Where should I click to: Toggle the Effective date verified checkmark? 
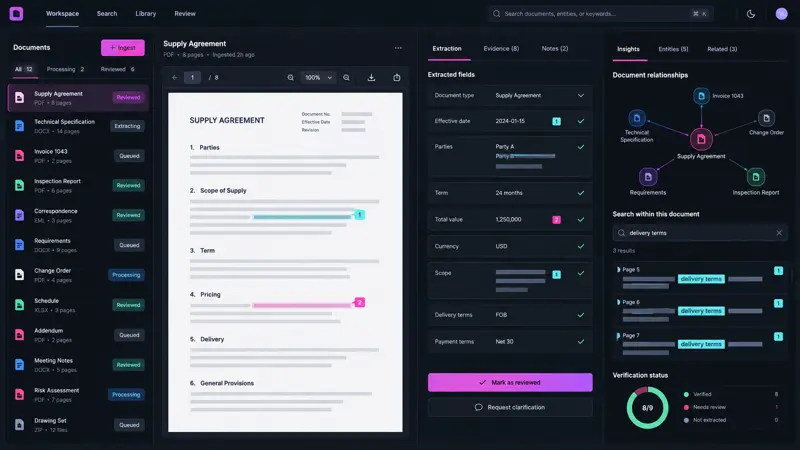pyautogui.click(x=581, y=121)
